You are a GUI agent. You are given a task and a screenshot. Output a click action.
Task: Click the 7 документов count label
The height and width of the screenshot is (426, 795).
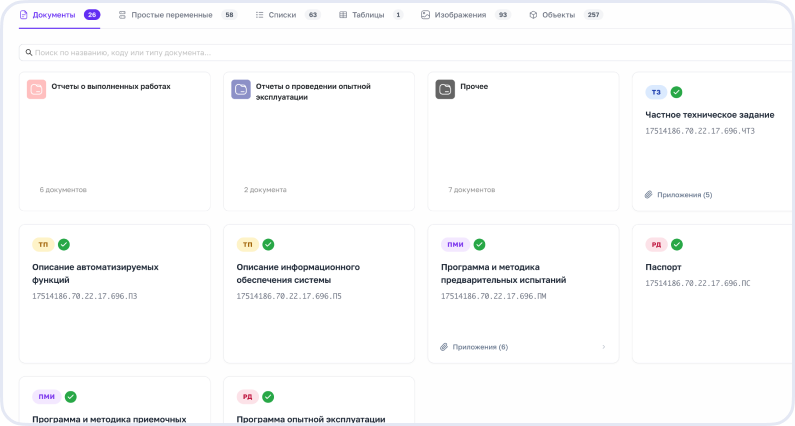(x=472, y=190)
